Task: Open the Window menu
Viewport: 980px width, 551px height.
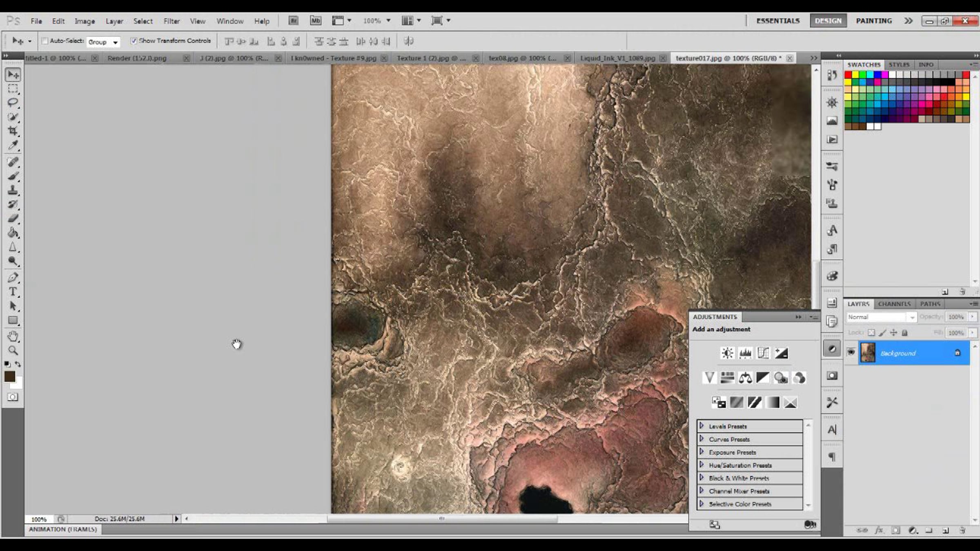Action: coord(230,21)
